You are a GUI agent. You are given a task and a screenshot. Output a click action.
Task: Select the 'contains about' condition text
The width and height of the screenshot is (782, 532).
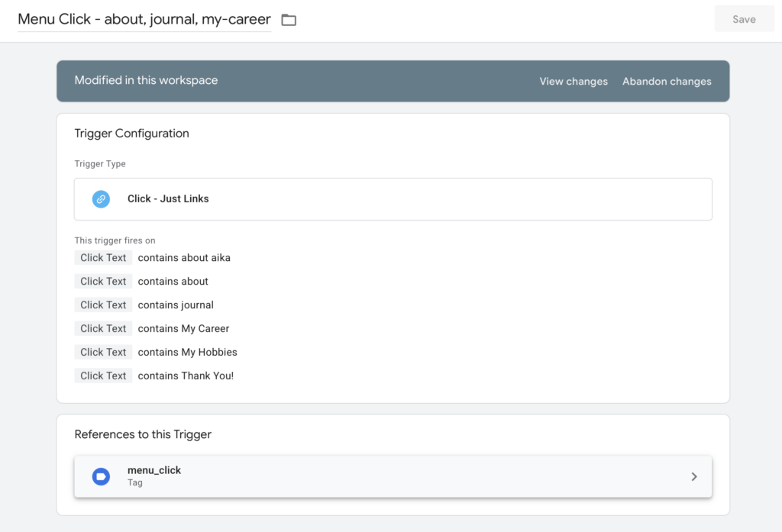tap(173, 282)
